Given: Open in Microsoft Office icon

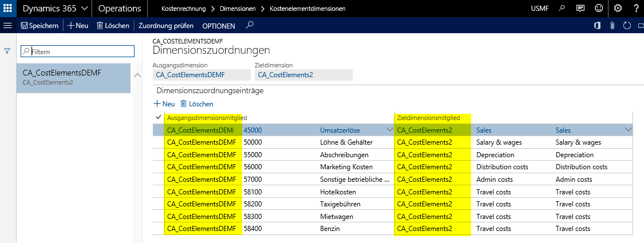Looking at the screenshot, I should click(x=597, y=26).
